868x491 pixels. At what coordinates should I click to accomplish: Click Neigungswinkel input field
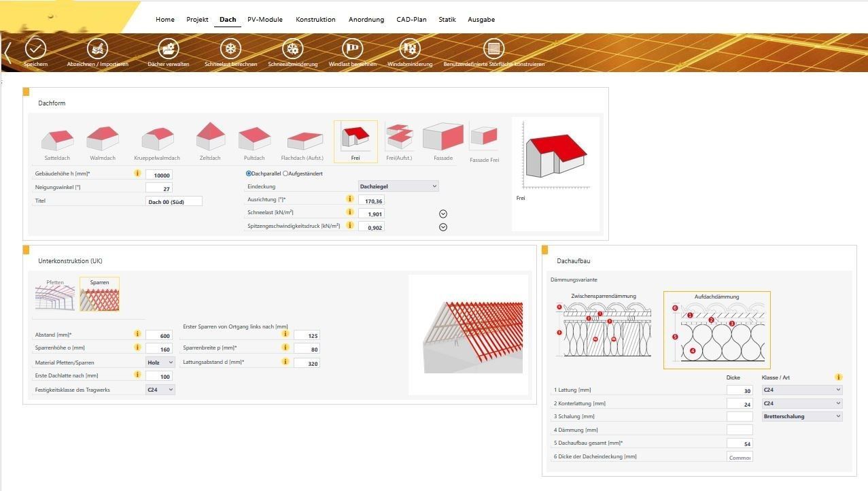pyautogui.click(x=159, y=188)
